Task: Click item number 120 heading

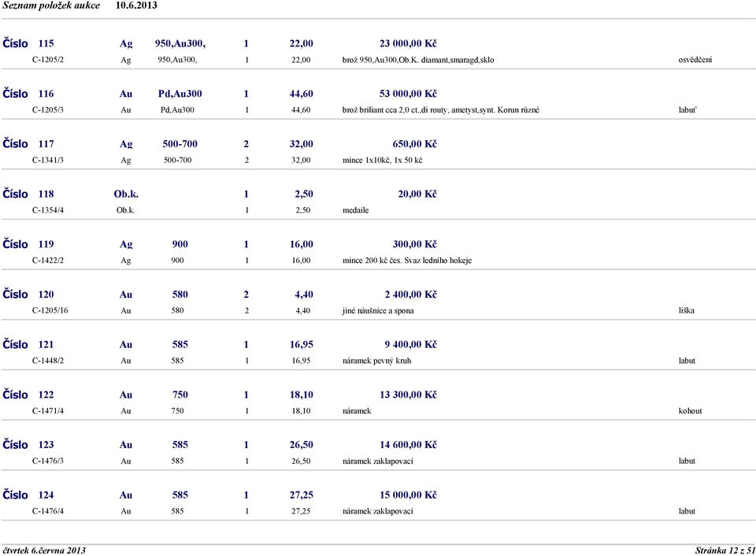Action: click(x=28, y=295)
